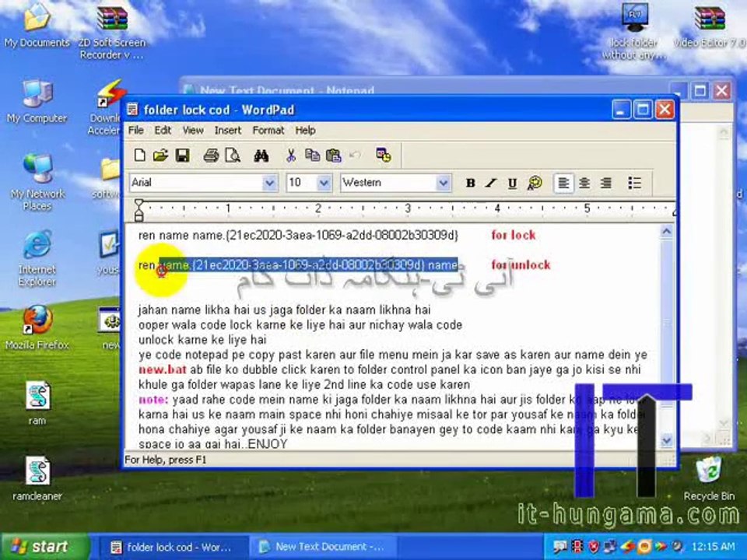Select the My Network Places icon

[37, 183]
